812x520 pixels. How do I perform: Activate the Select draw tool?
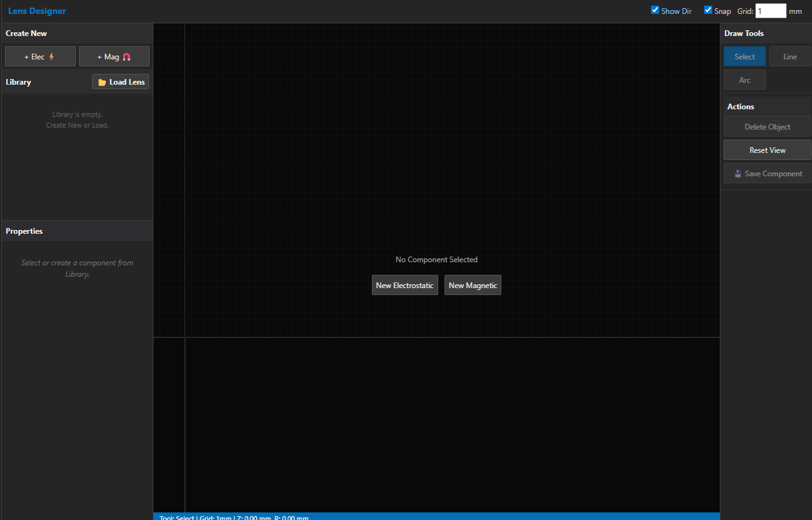(x=744, y=57)
